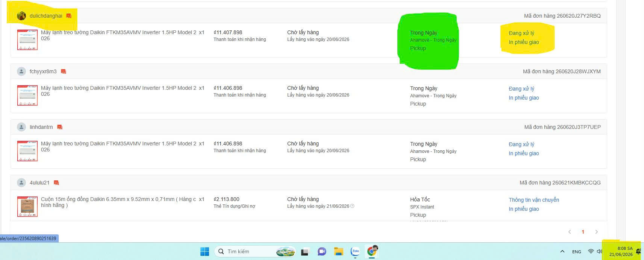Select page 1 in the pagination
Viewport: 644px width, 260px height.
pyautogui.click(x=583, y=232)
